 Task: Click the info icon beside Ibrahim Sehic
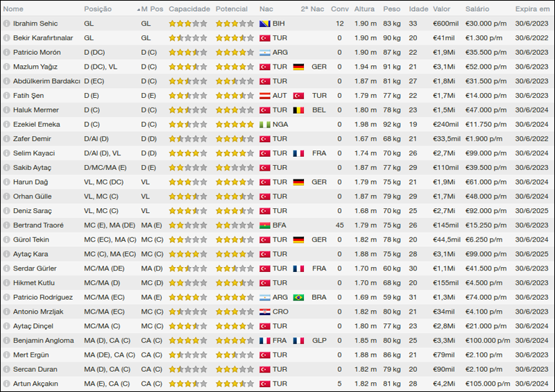[x=7, y=24]
